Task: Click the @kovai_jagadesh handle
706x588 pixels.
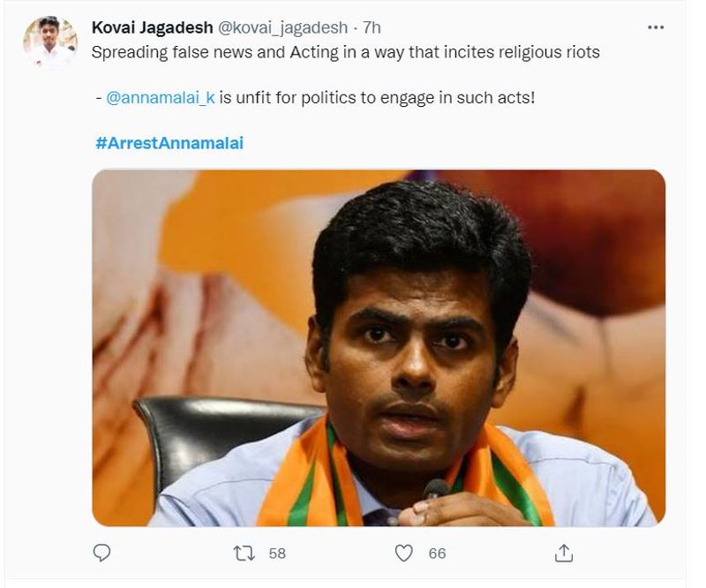Action: [x=282, y=27]
